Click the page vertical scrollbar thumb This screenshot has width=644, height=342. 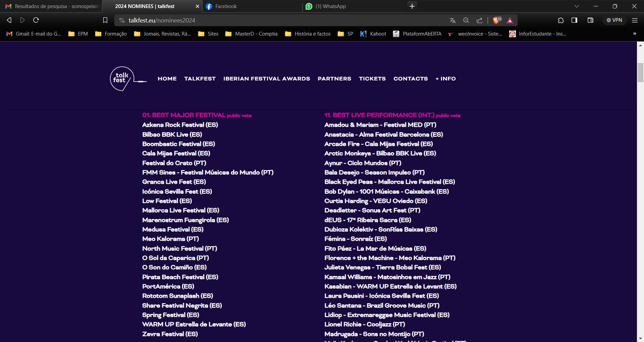point(640,72)
